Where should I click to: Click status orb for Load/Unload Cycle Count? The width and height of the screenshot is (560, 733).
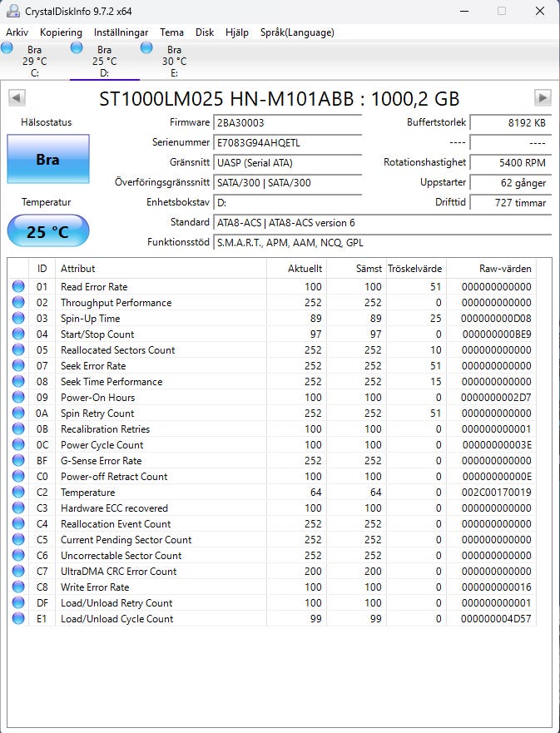point(18,619)
